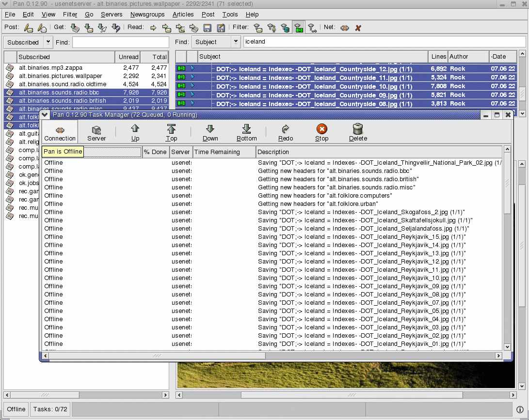The height and width of the screenshot is (420, 529).
Task: Select the Iceland_Countryside_10.jpg article row
Action: click(346, 86)
